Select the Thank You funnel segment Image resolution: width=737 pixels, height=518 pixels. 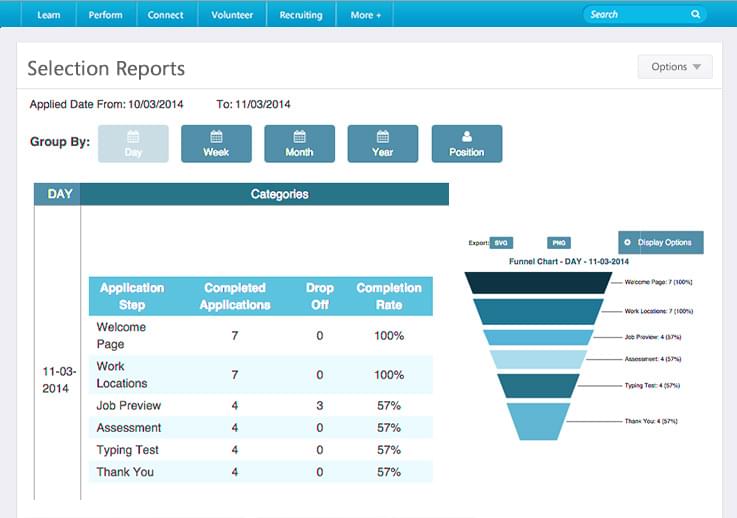[x=538, y=421]
